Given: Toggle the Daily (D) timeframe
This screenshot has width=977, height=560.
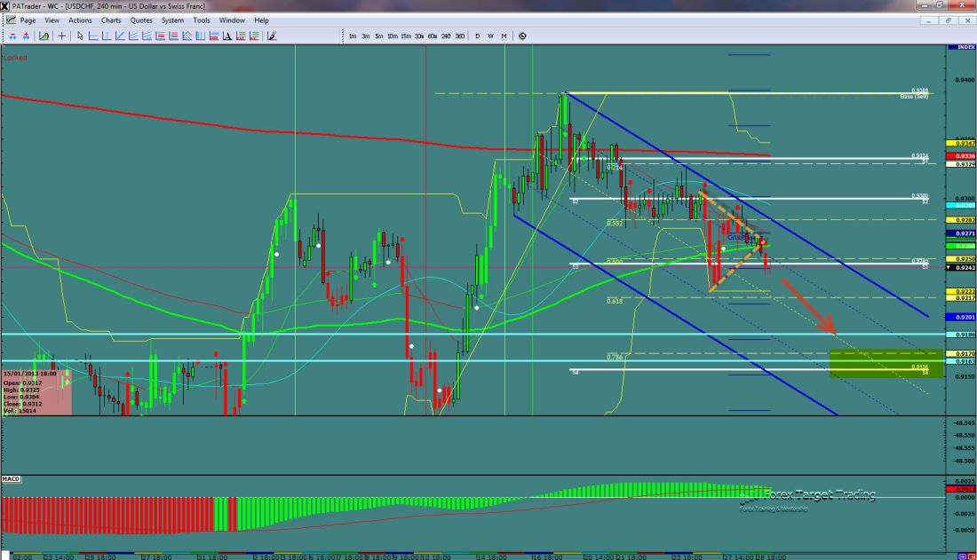Looking at the screenshot, I should 477,36.
